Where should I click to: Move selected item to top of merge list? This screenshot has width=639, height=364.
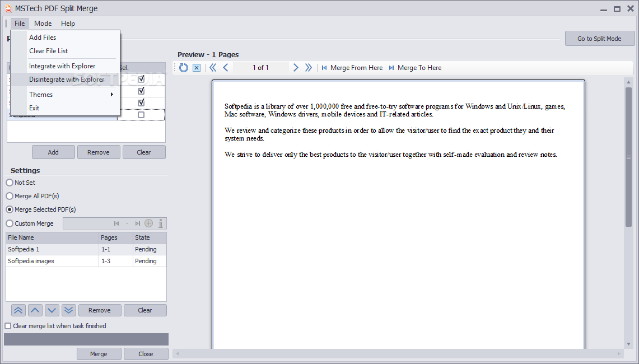click(18, 310)
